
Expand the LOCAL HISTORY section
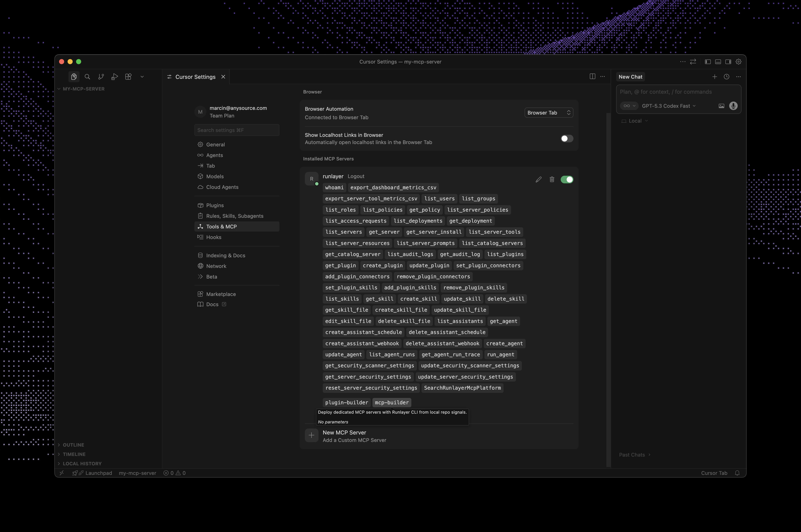[108, 463]
